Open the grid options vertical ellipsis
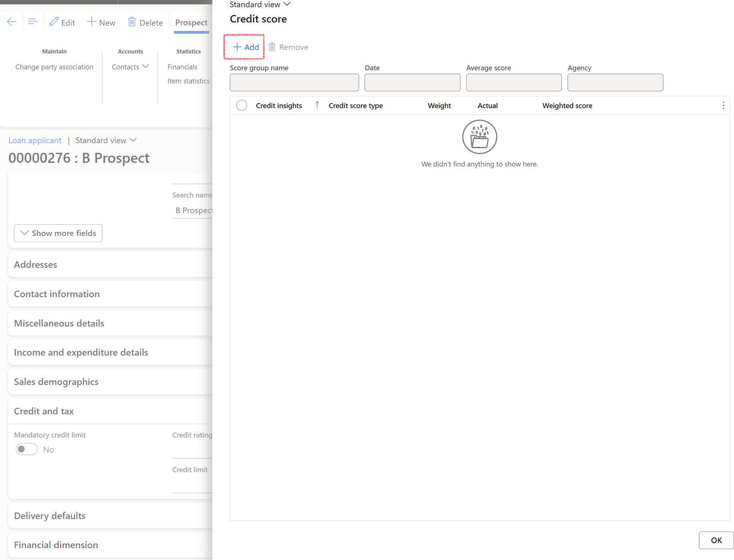The image size is (734, 560). click(x=723, y=106)
